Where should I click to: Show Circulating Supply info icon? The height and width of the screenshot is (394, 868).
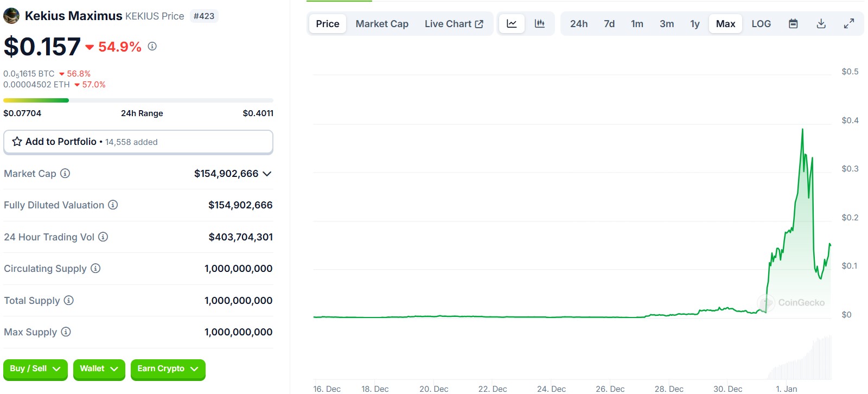point(95,269)
